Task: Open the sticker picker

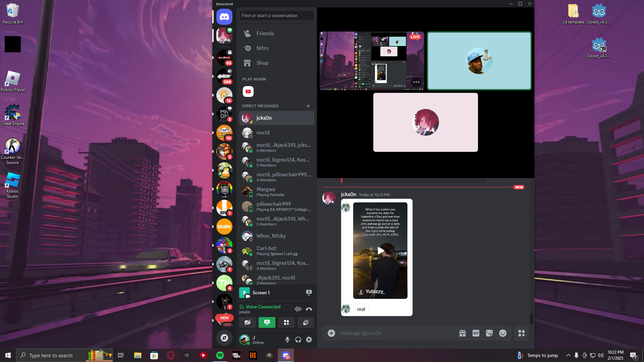Action: click(x=489, y=333)
